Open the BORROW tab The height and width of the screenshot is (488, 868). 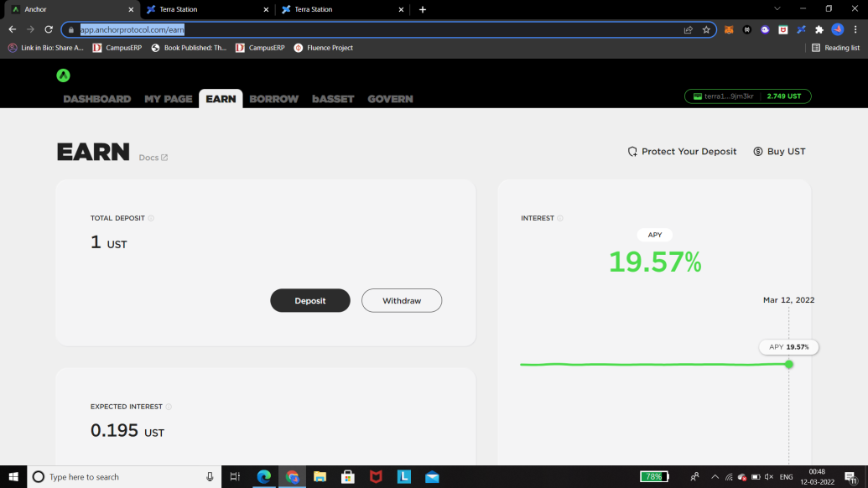[x=274, y=99]
